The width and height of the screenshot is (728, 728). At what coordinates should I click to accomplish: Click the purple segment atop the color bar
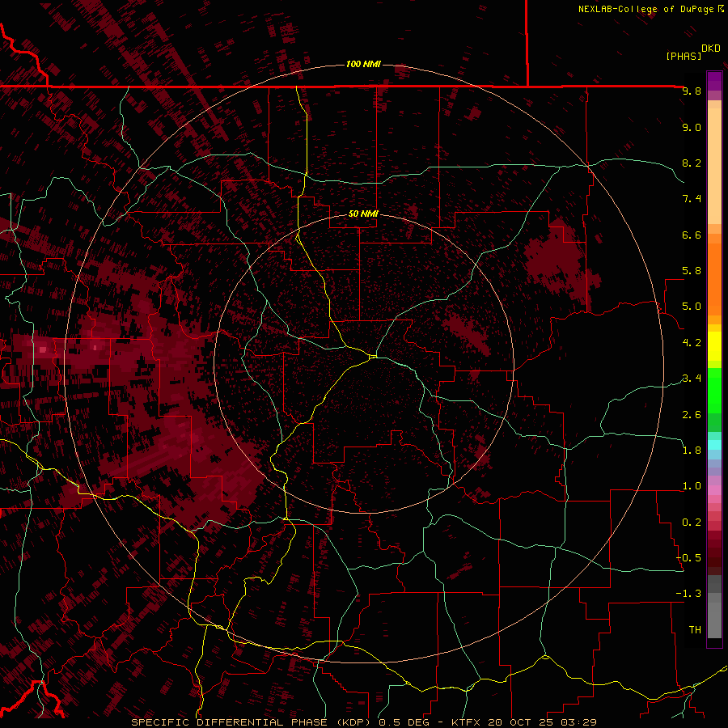(714, 81)
